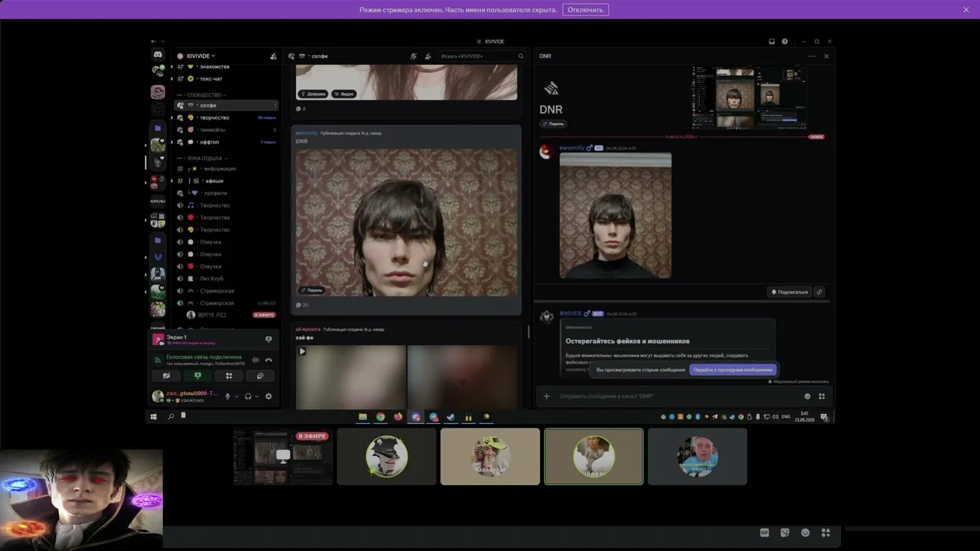
Task: Open the apps icon in the DNR message box
Action: pos(822,396)
